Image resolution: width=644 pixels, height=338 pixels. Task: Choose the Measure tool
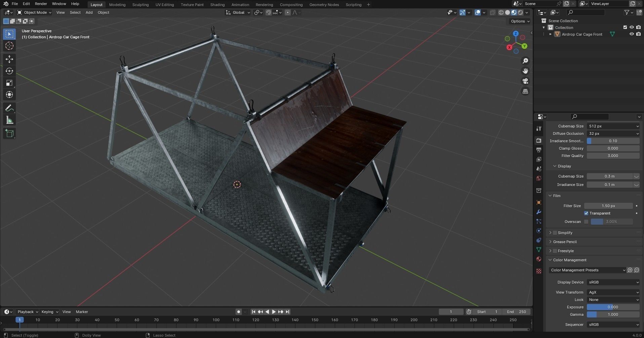coord(9,120)
